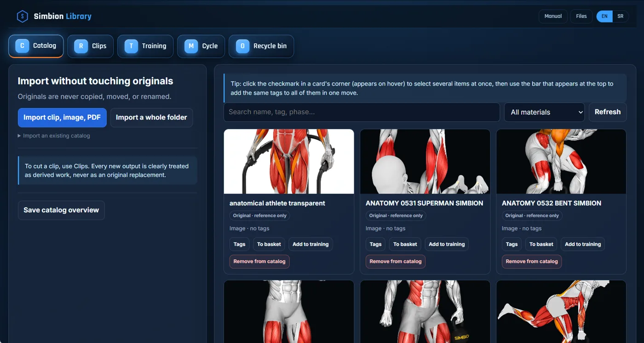This screenshot has width=644, height=343.
Task: Open the All materials filter dropdown
Action: (x=545, y=112)
